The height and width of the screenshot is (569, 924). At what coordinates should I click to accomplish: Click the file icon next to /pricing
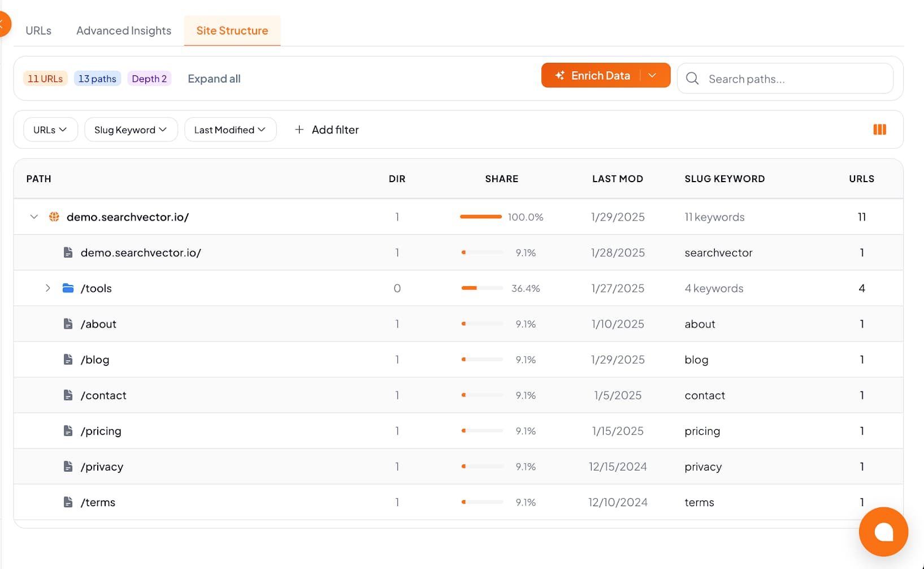pos(68,430)
